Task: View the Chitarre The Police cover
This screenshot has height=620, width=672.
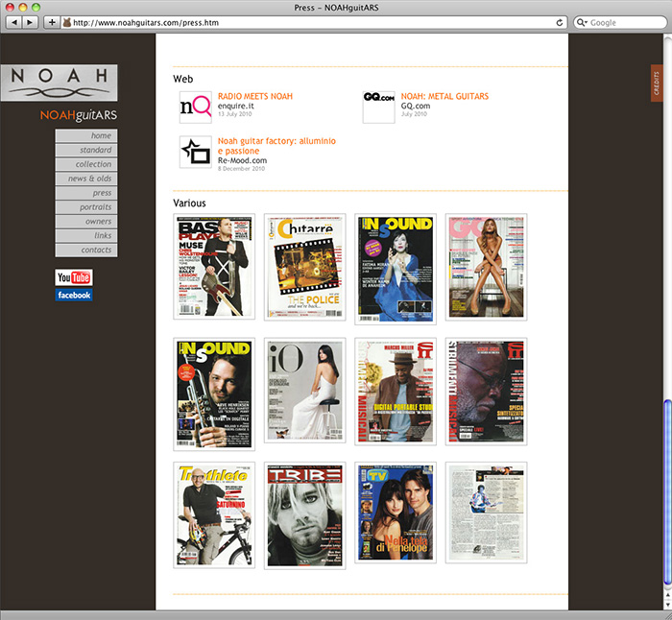Action: point(304,267)
